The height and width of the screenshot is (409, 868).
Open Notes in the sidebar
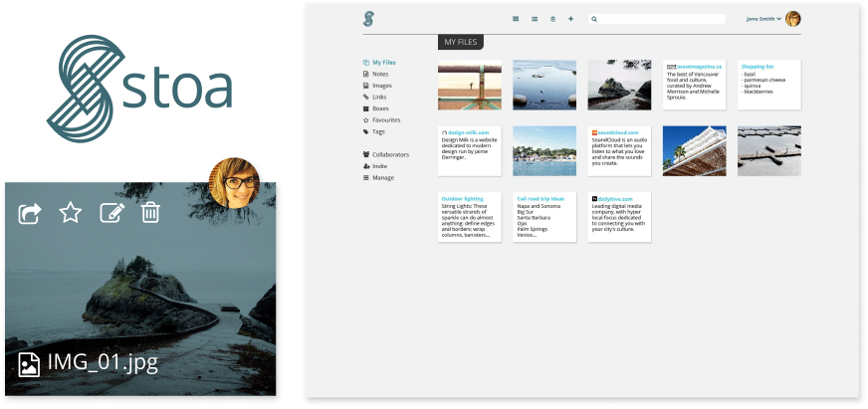(375, 75)
